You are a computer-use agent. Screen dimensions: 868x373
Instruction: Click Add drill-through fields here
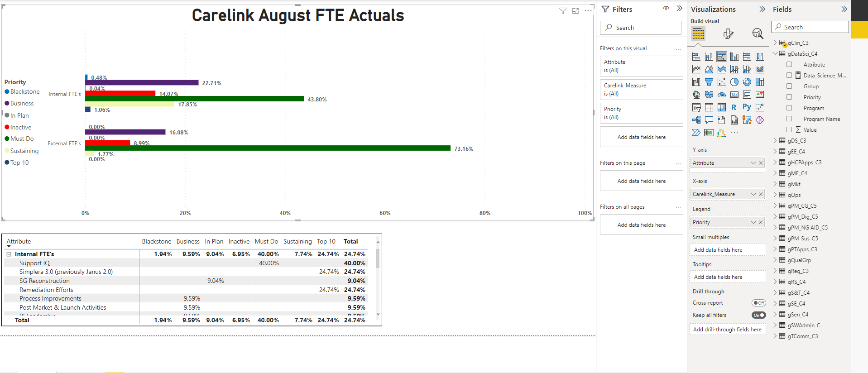click(727, 330)
